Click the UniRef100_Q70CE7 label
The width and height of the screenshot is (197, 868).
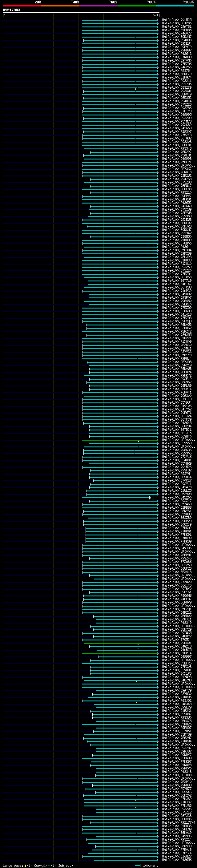click(177, 481)
